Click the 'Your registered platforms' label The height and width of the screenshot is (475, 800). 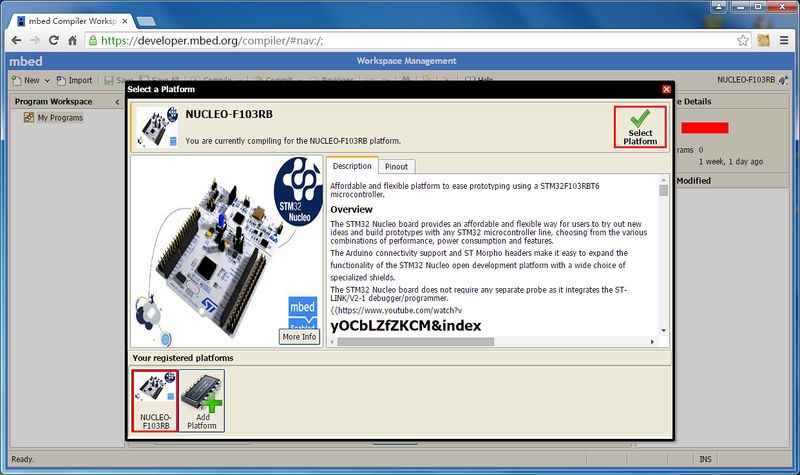tap(183, 358)
